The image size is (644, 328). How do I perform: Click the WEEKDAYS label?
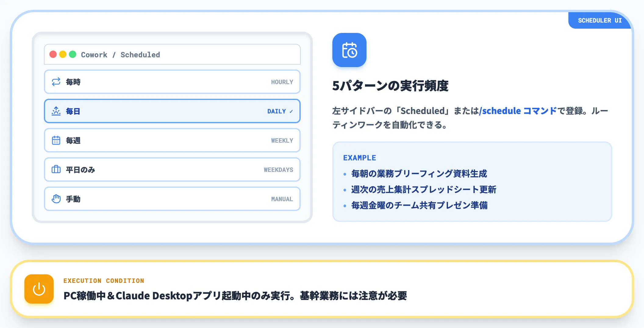click(278, 170)
